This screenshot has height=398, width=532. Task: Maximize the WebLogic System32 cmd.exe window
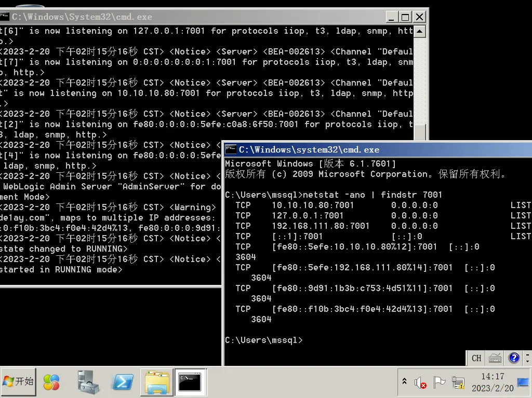coord(405,17)
